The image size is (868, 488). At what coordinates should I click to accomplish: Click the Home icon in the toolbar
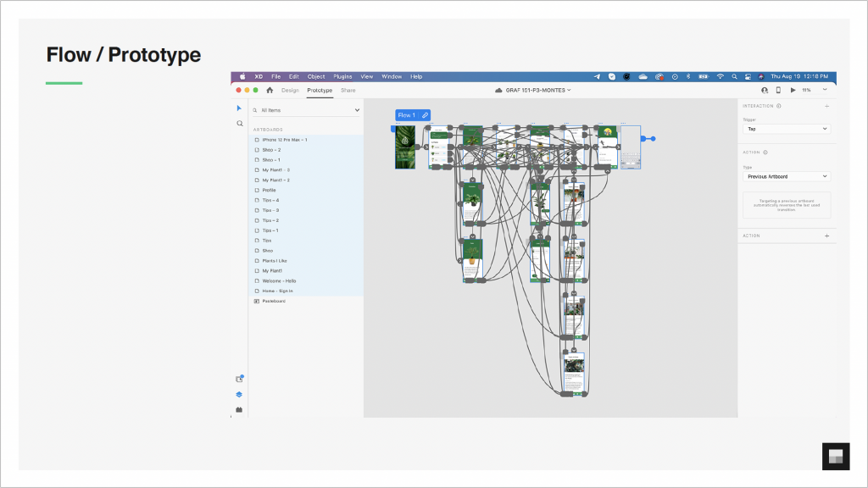(270, 90)
